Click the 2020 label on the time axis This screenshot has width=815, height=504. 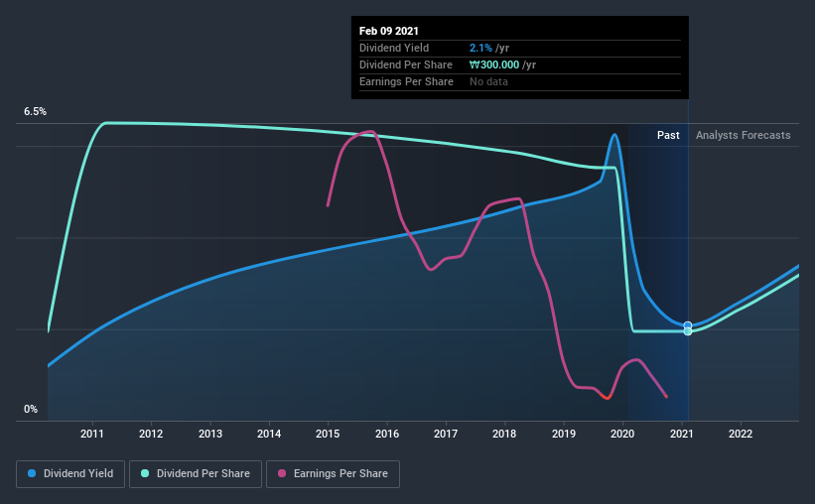tap(622, 434)
